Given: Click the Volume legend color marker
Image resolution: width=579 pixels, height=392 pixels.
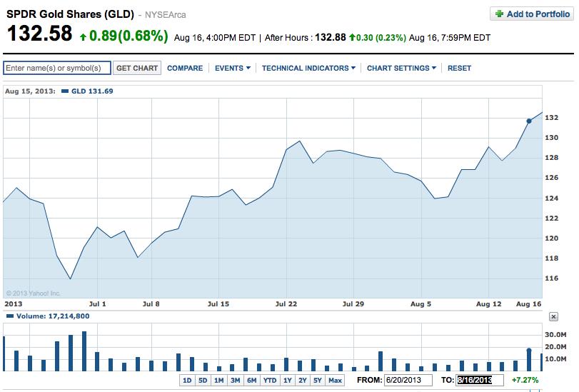Looking at the screenshot, I should tap(10, 316).
